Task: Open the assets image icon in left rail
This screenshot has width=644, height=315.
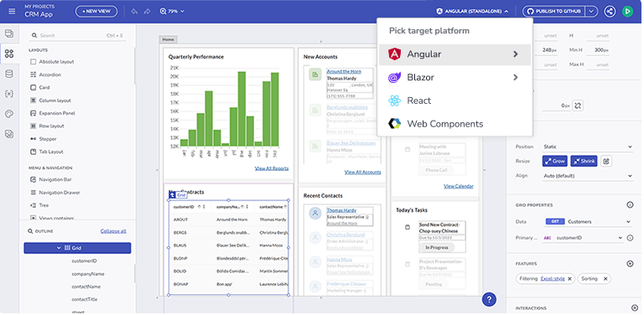Action: click(9, 134)
